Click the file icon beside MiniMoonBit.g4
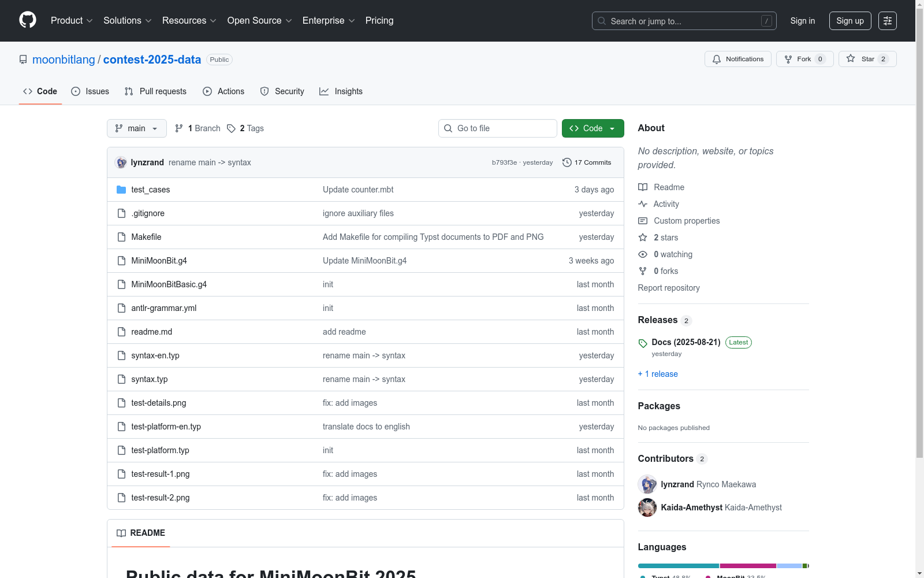The width and height of the screenshot is (924, 578). (121, 261)
